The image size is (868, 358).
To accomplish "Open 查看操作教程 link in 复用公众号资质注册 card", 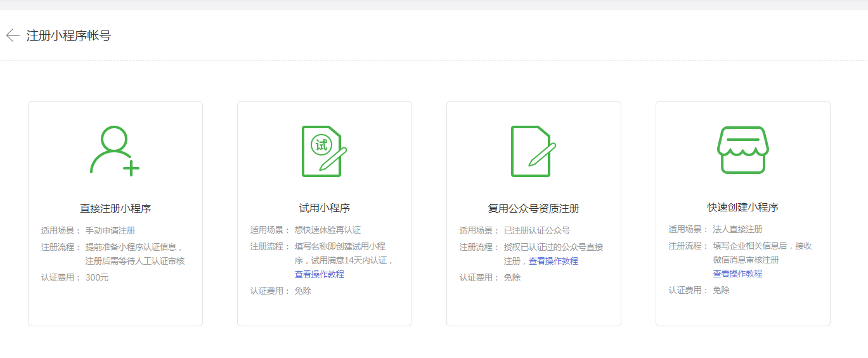I will (x=554, y=261).
